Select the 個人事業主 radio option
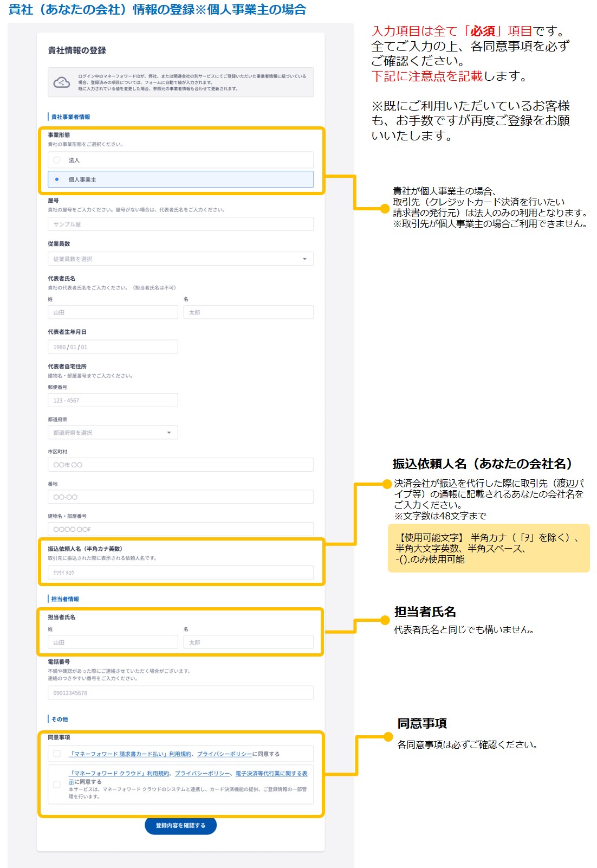The width and height of the screenshot is (597, 868). (57, 179)
